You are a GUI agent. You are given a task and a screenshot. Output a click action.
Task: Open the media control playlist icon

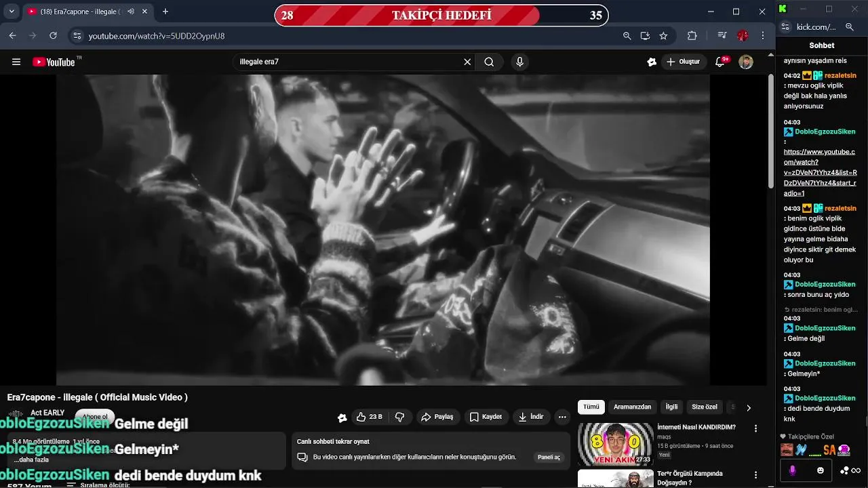tap(723, 36)
